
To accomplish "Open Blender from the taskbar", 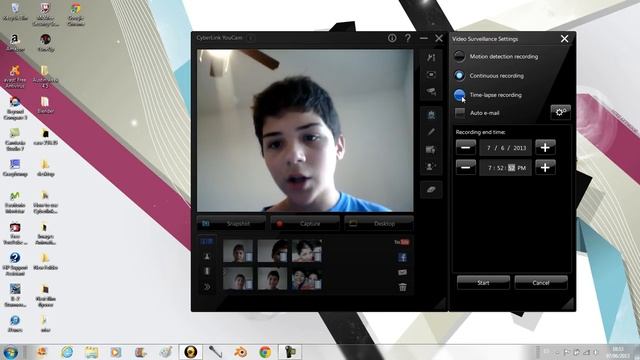I will 240,352.
